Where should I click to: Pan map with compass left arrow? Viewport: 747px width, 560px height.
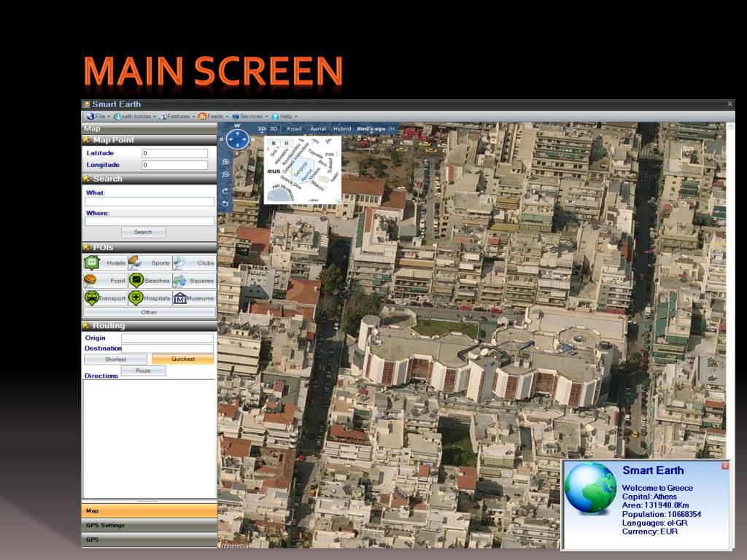tap(231, 139)
